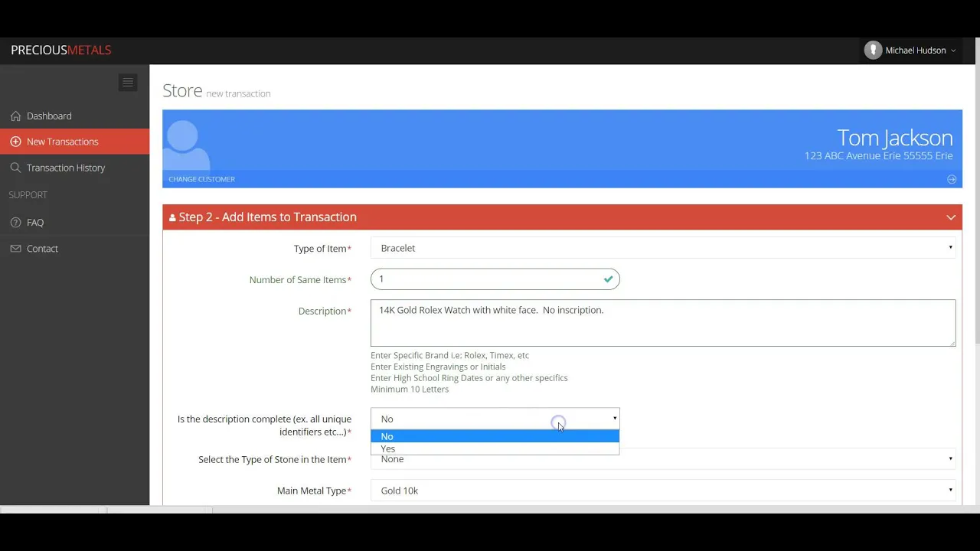Click the description complete dropdown box
Screen dimensions: 980x551
click(495, 419)
